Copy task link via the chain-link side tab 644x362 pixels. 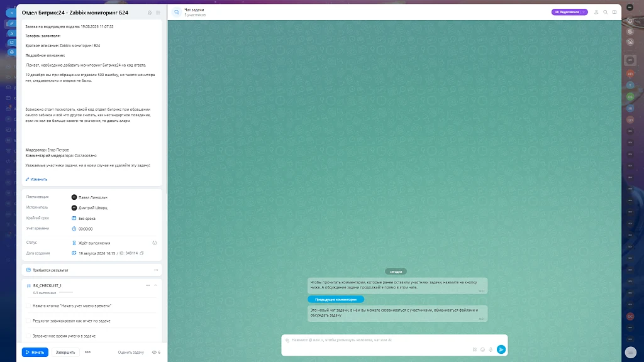point(11,23)
